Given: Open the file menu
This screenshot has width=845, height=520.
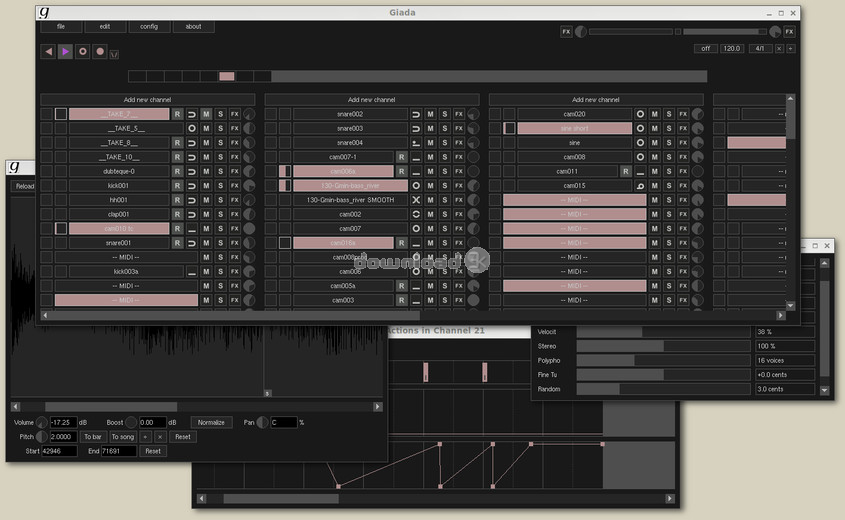Looking at the screenshot, I should point(61,27).
